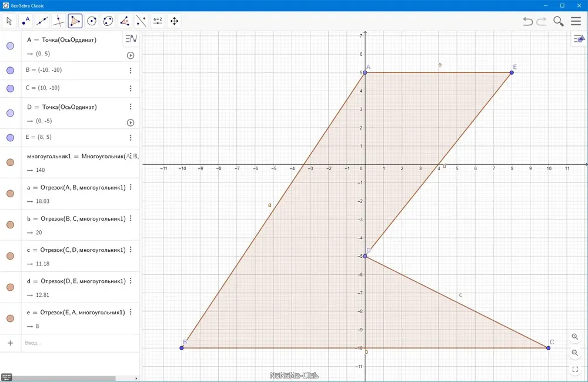
Task: Zoom out of the graphics view
Action: coord(575,353)
